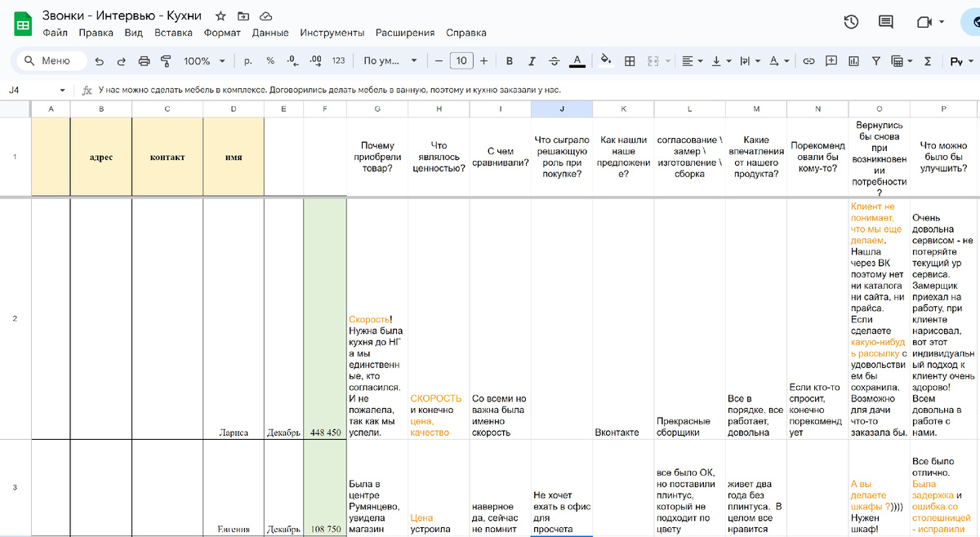Open text wrapping dropdown
980x537 pixels.
click(750, 61)
